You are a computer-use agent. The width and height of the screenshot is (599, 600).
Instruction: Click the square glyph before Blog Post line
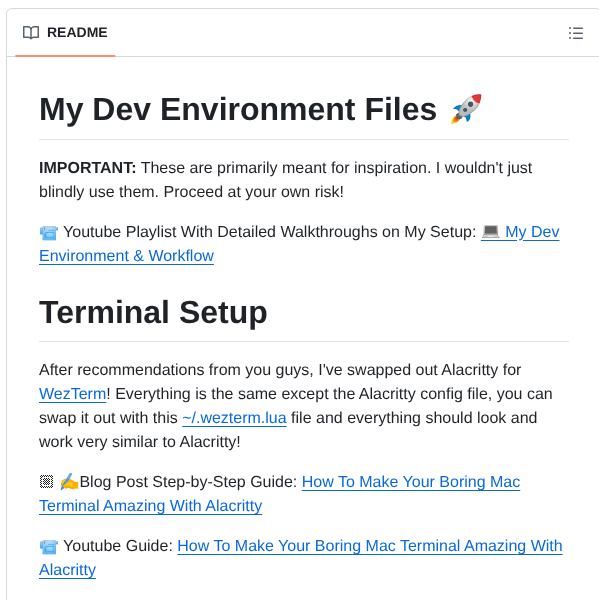coord(46,482)
